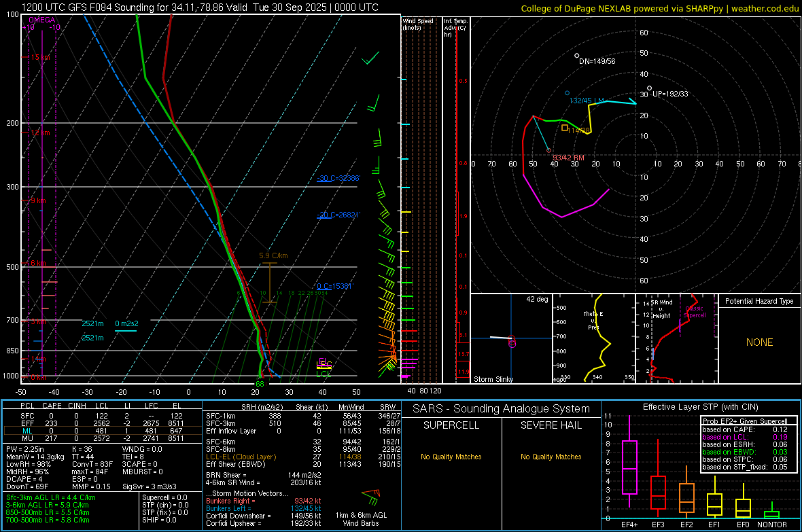Screen dimensions: 802x532
Task: Click the -20 C=26824' level label
Action: point(338,215)
